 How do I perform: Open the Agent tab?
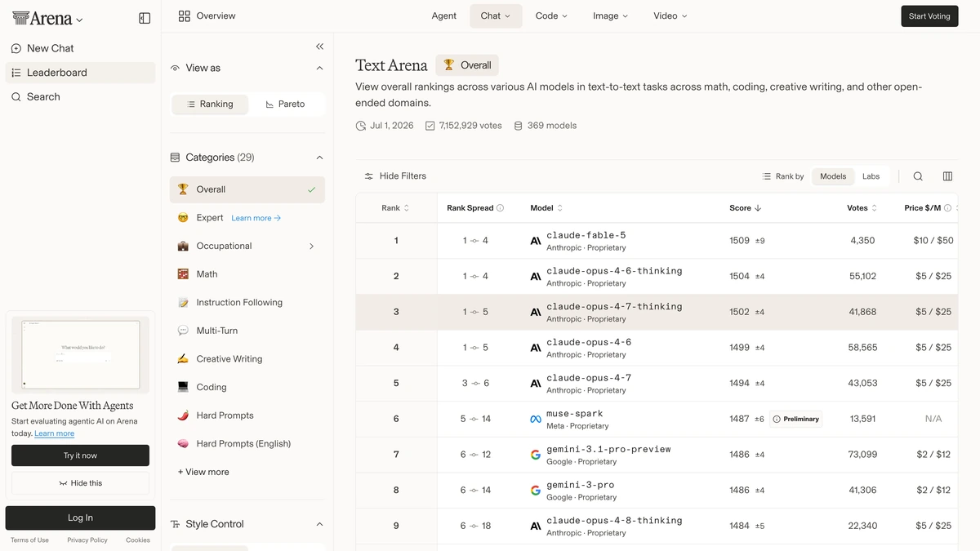coord(444,16)
